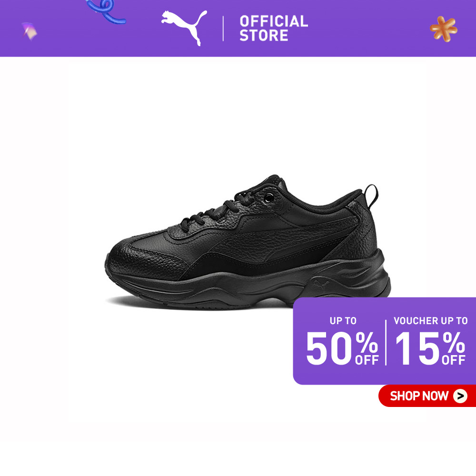Click the arrow circle icon beside Shop Now
This screenshot has height=476, width=476.
click(x=460, y=396)
